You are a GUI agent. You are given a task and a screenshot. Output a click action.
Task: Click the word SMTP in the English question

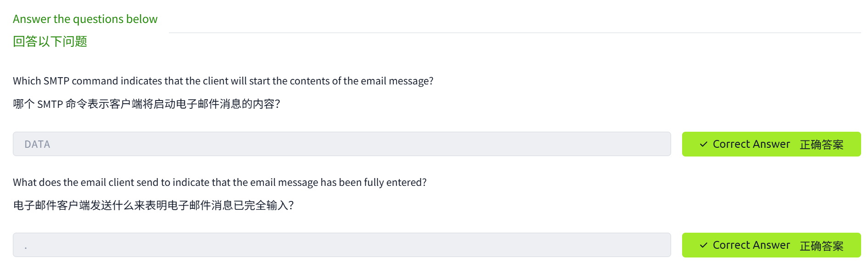click(x=56, y=81)
